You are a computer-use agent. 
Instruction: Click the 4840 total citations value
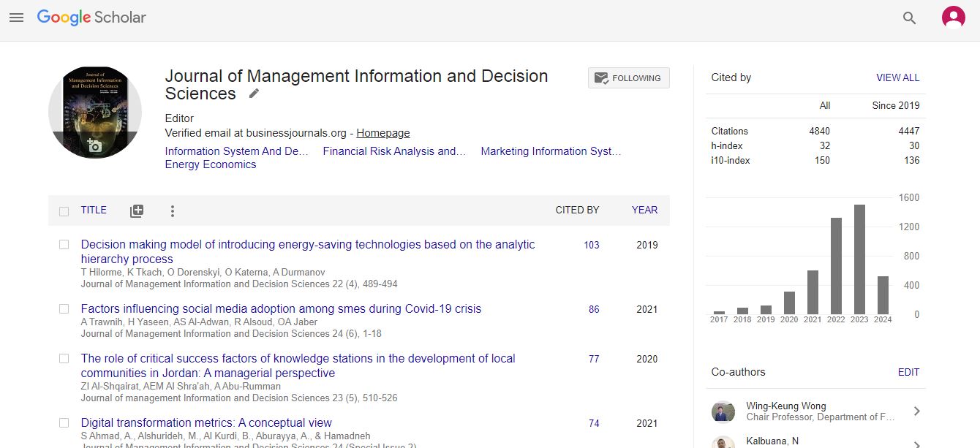click(819, 131)
